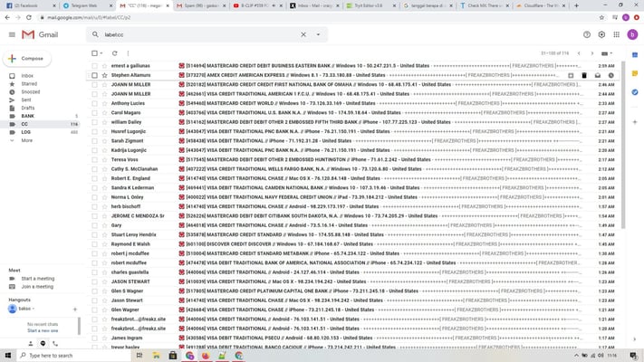The width and height of the screenshot is (644, 362).
Task: Select the Gary message checkbox
Action: point(94,225)
